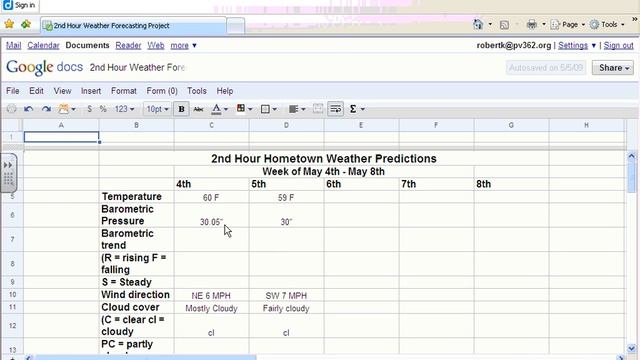Open the browser Page menu
This screenshot has width=640, height=360.
567,24
